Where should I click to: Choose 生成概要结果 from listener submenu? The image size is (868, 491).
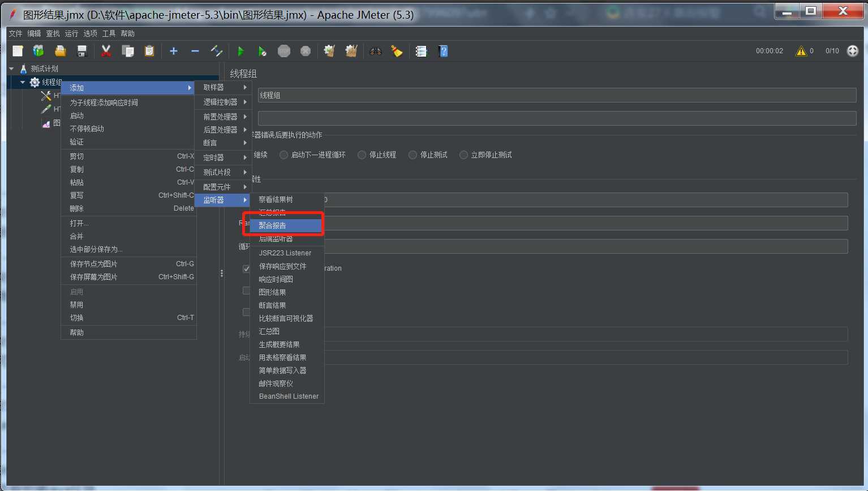pyautogui.click(x=287, y=344)
